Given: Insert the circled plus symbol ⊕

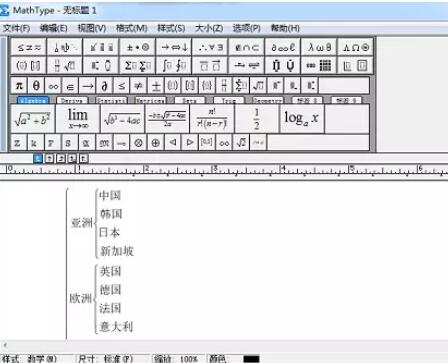Looking at the screenshot, I should tap(156, 143).
